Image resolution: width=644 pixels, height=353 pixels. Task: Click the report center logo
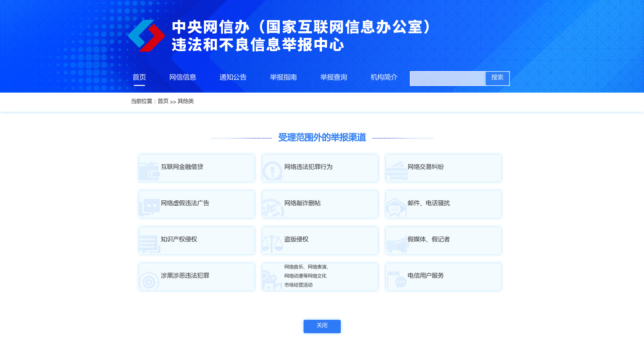pyautogui.click(x=147, y=36)
